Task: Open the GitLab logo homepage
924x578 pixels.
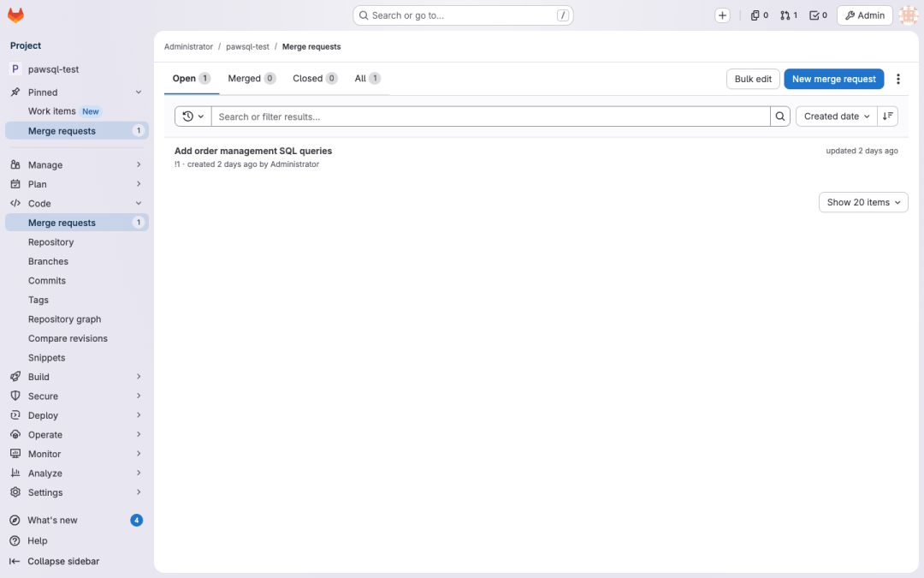Action: (x=16, y=15)
